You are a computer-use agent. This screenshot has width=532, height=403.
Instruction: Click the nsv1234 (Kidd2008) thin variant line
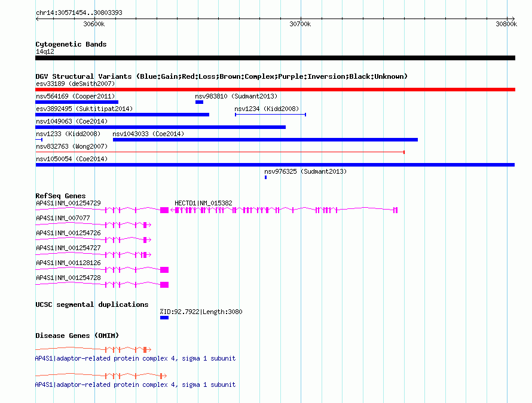(x=270, y=115)
